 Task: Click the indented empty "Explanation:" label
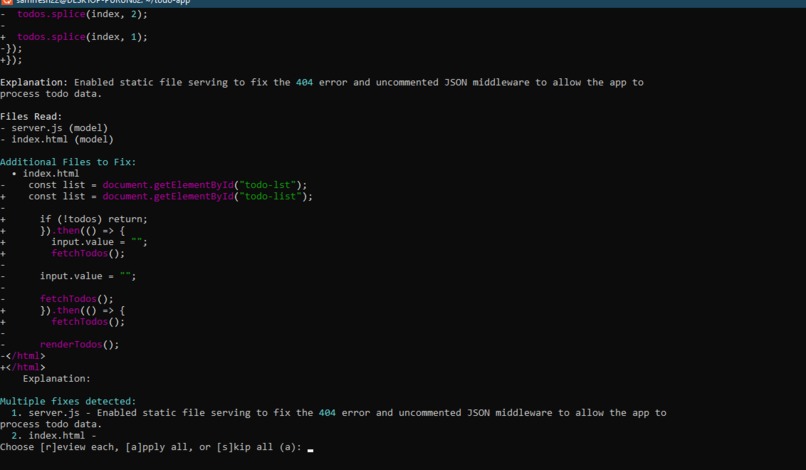(57, 378)
